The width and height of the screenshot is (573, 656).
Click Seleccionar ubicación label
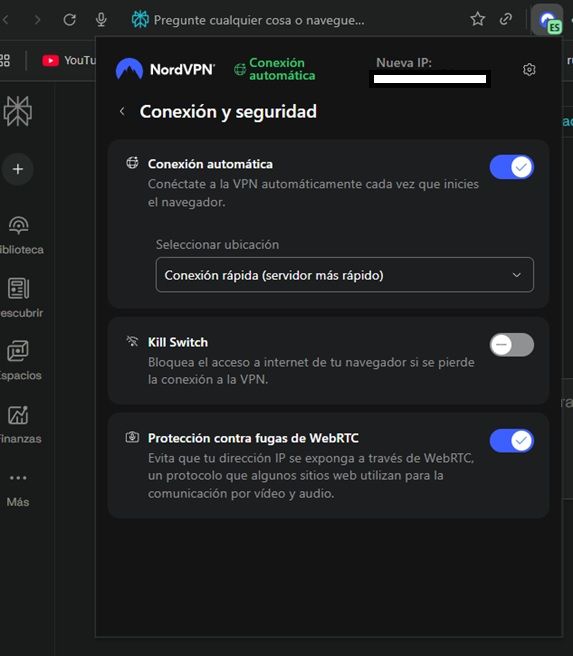pyautogui.click(x=217, y=244)
